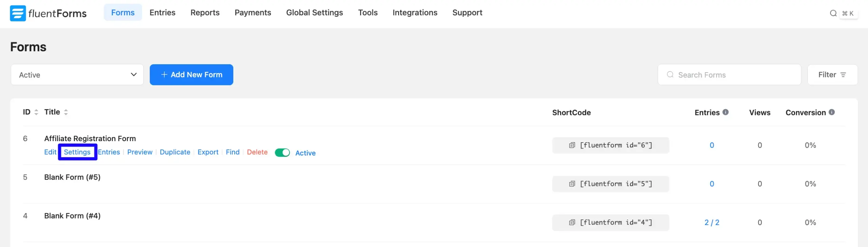Open the Integrations menu tab
This screenshot has height=247, width=868.
click(415, 13)
